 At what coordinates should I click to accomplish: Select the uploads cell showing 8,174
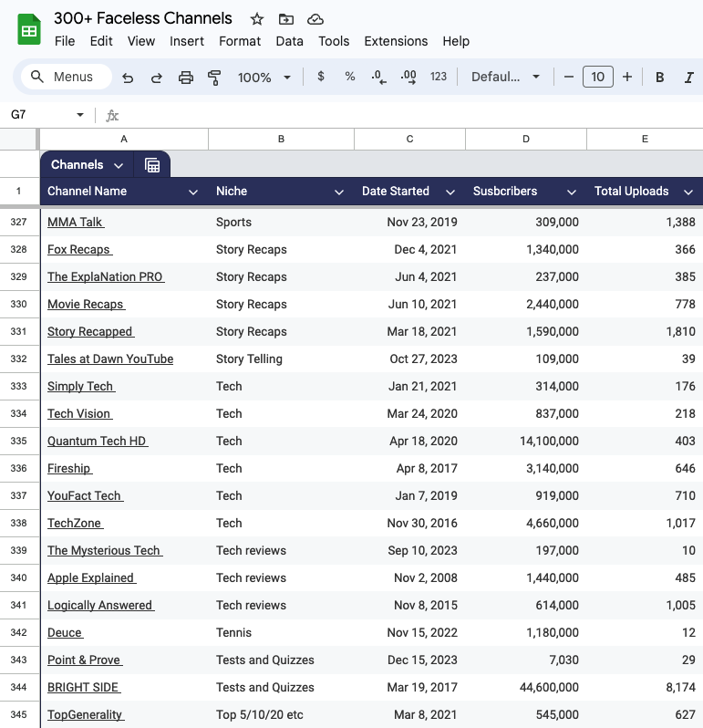pos(645,687)
